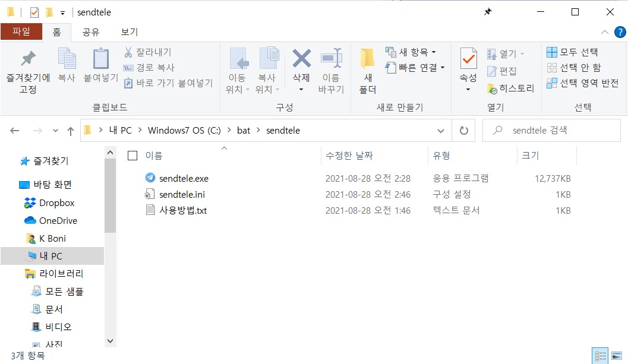Click the quick access properties checkmark icon
This screenshot has width=628, height=364.
pos(34,12)
